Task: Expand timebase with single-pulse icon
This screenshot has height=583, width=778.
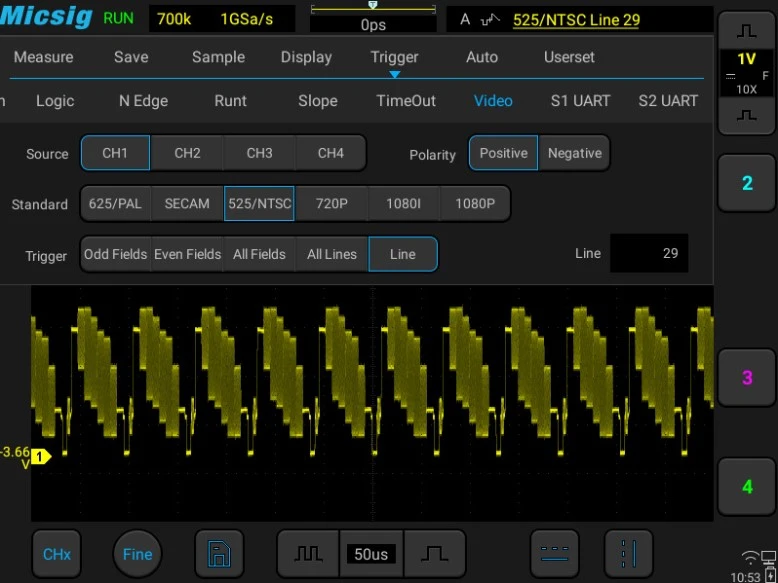Action: [435, 554]
